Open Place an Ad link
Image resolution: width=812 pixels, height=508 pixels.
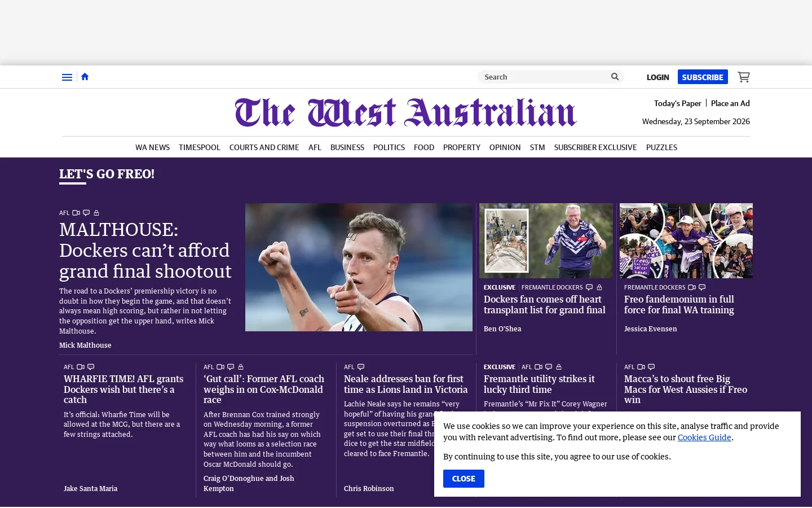[x=730, y=103]
